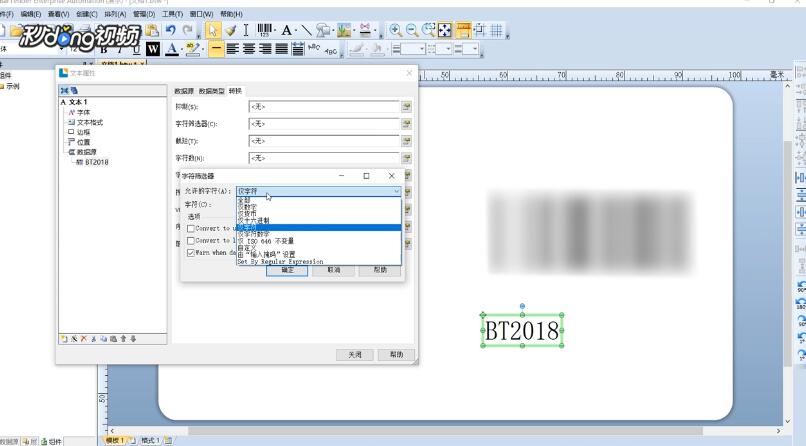Click the Bold B formatting icon
806x446 pixels.
pos(104,49)
